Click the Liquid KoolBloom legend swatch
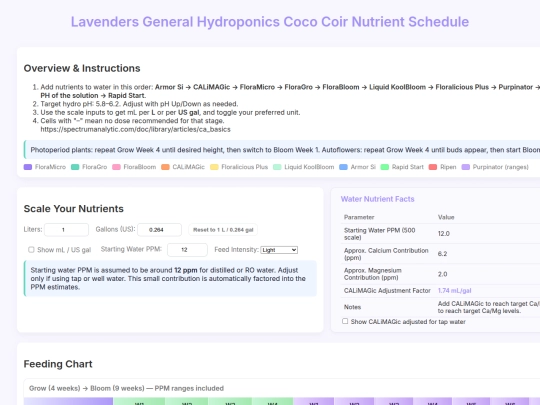Viewport: 540px width, 405px height. pos(277,167)
